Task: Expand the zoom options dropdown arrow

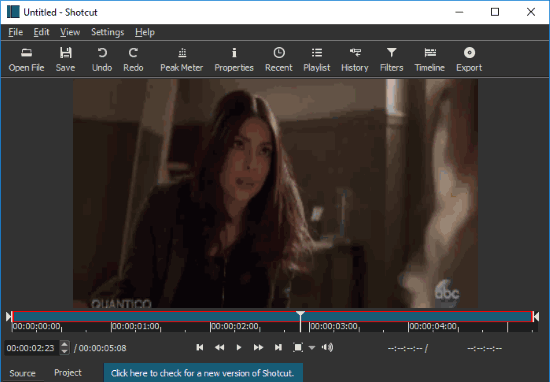Action: [x=312, y=348]
